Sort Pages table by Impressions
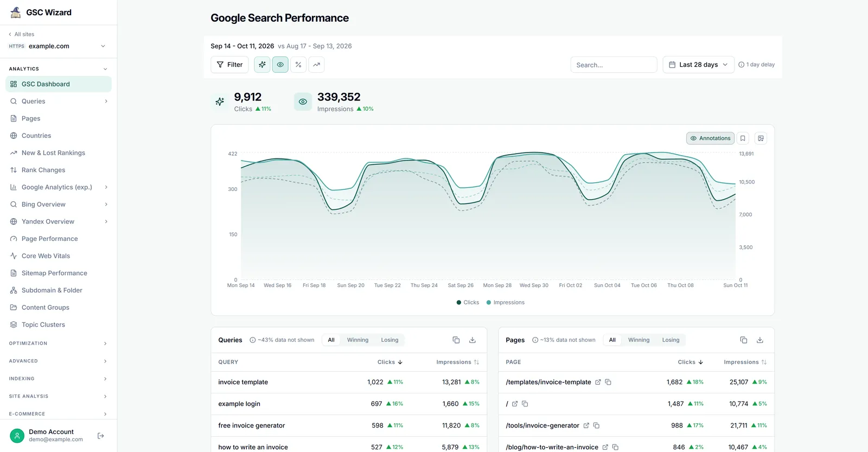868x452 pixels. (x=745, y=362)
